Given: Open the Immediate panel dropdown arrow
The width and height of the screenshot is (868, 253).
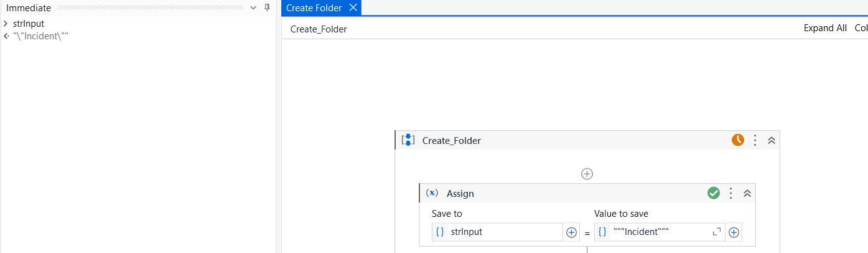Looking at the screenshot, I should click(x=253, y=8).
